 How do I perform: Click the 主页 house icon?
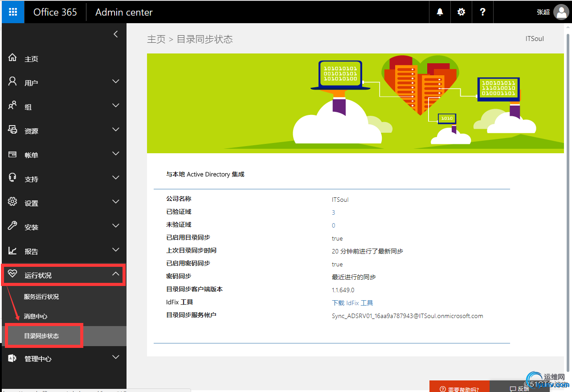12,58
